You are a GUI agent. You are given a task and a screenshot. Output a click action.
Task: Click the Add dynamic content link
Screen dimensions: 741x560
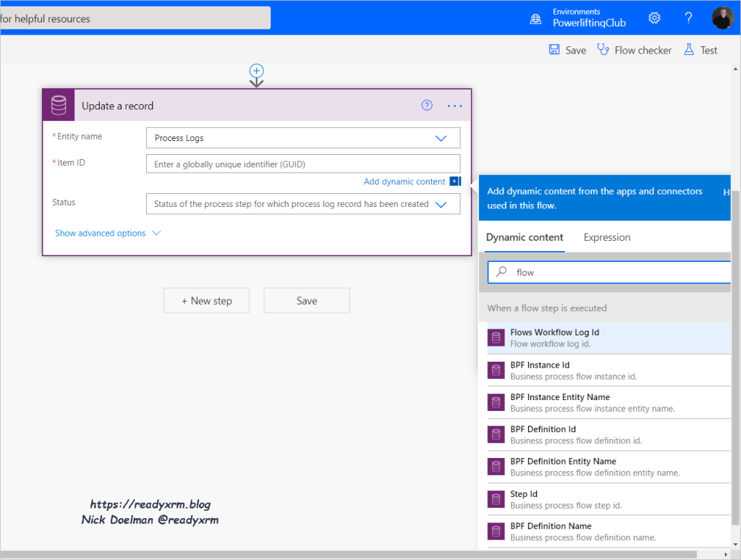coord(405,182)
